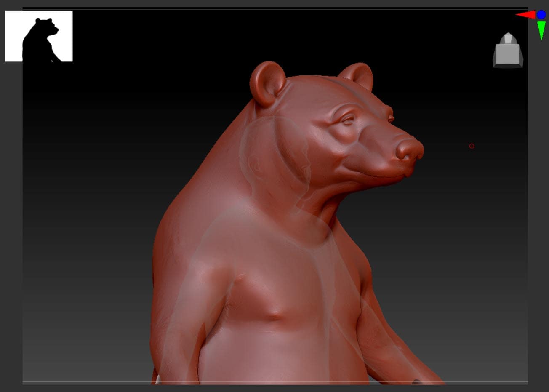The image size is (549, 392).
Task: Open the bear silhouette thumbnail preview
Action: pos(39,36)
